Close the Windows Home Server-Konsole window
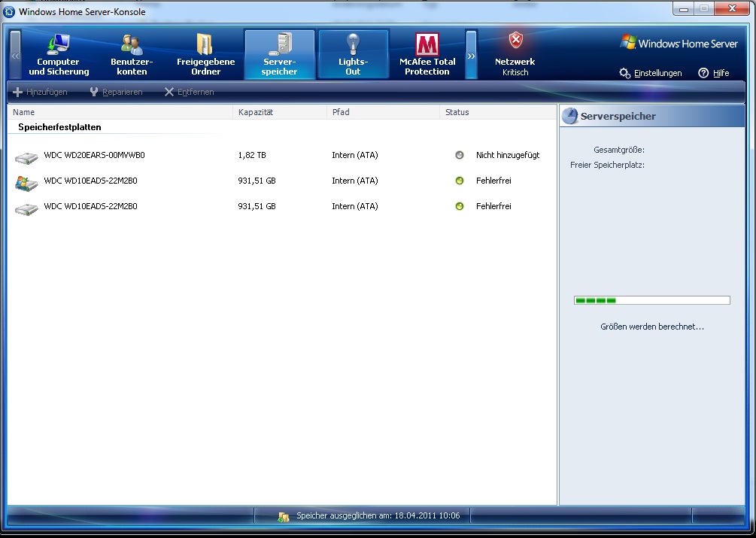Viewport: 756px width, 538px height. 732,9
